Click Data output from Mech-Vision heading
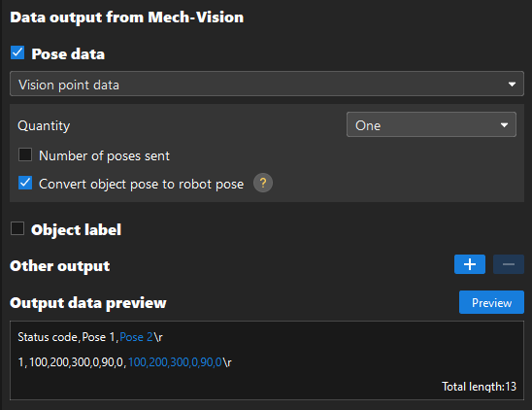Image resolution: width=532 pixels, height=410 pixels. pos(127,17)
